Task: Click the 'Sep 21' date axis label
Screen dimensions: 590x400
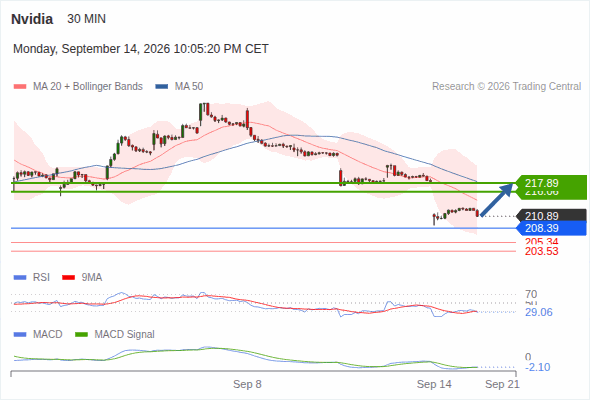Action: pyautogui.click(x=502, y=384)
